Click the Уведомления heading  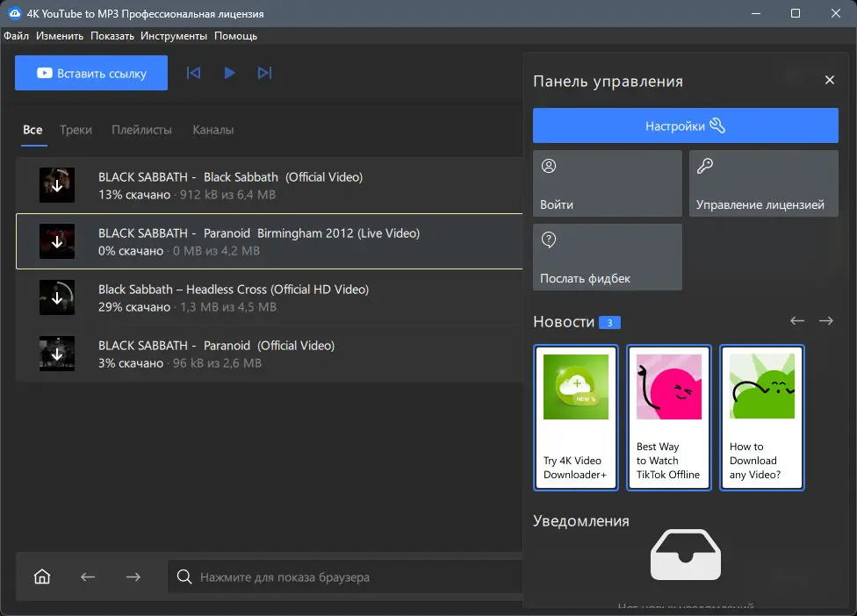click(x=581, y=521)
